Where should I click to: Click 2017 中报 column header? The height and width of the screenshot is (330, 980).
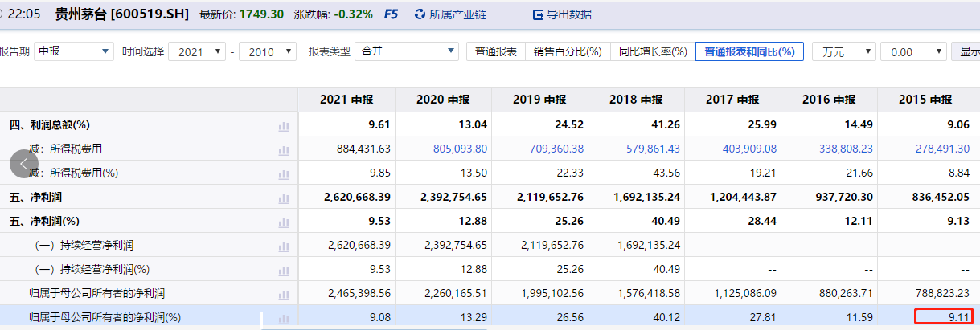tap(732, 100)
